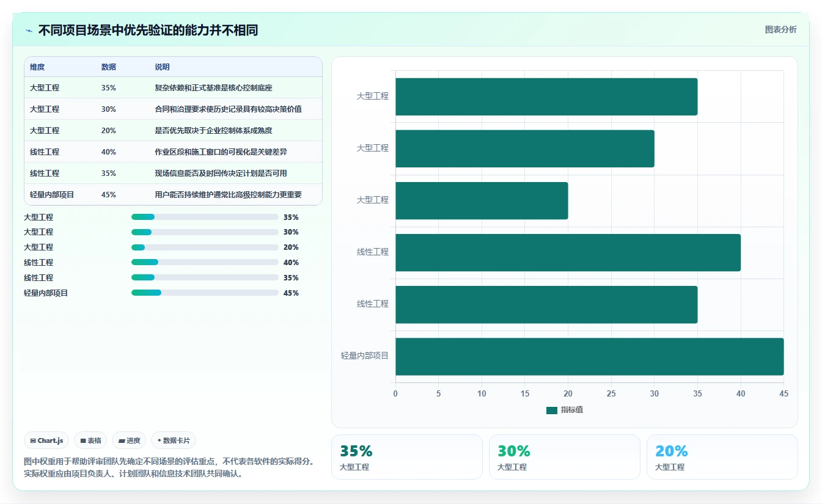The image size is (822, 504).
Task: Click the 轻量内部项目 chart axis label
Action: tap(365, 356)
